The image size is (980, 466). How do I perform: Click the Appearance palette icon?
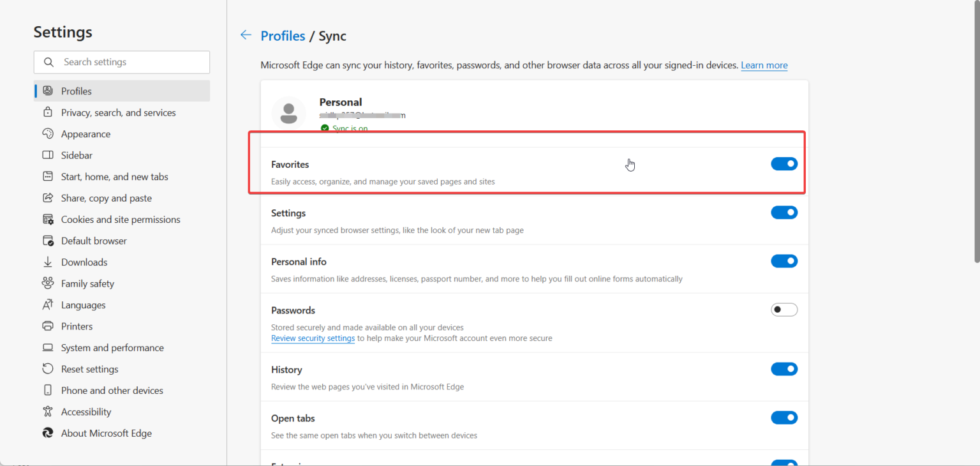(x=48, y=134)
